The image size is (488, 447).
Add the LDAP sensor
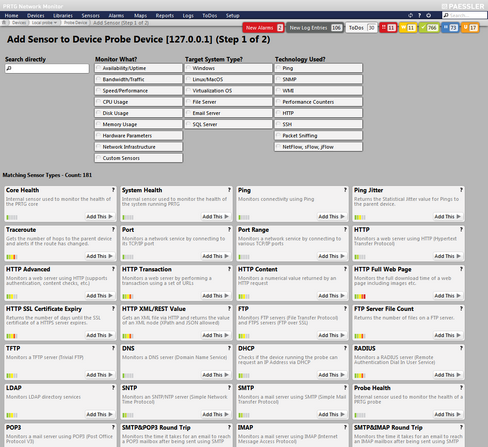(99, 414)
